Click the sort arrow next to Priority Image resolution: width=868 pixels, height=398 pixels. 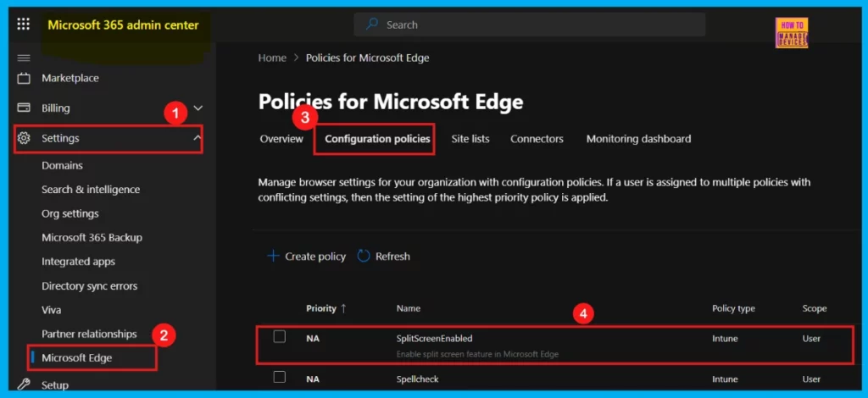click(343, 308)
